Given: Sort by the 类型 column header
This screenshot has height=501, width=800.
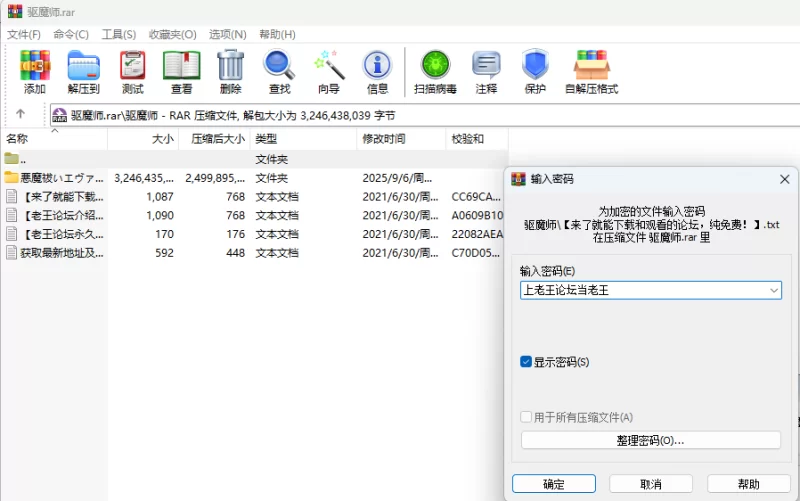Looking at the screenshot, I should pyautogui.click(x=303, y=139).
